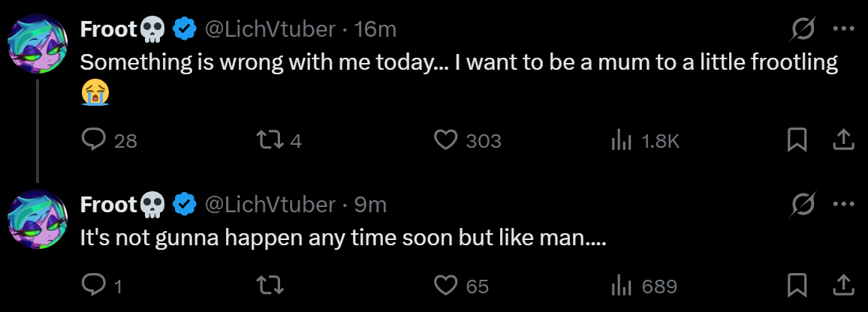The width and height of the screenshot is (868, 312).
Task: Open Froot's avatar on the first tweet
Action: pos(38,43)
